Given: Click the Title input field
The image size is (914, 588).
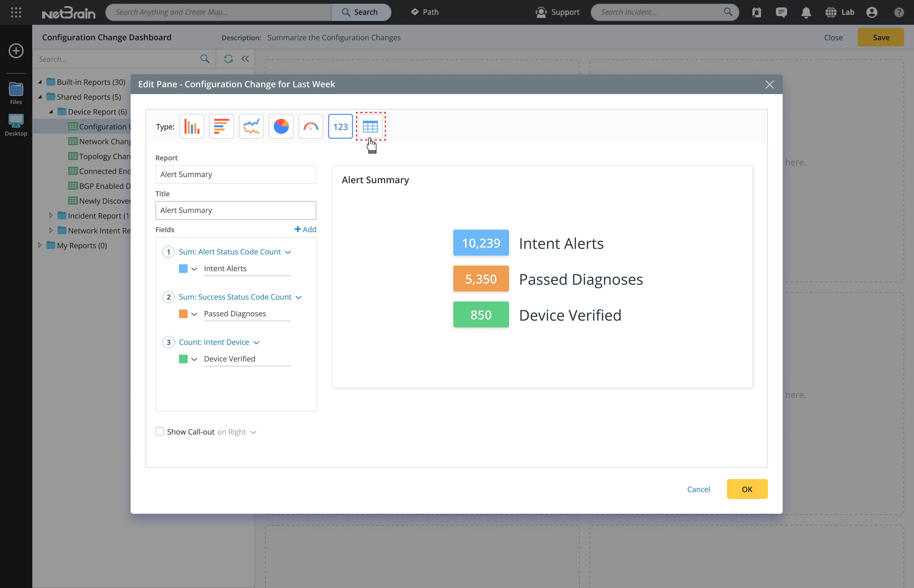Looking at the screenshot, I should click(x=236, y=210).
